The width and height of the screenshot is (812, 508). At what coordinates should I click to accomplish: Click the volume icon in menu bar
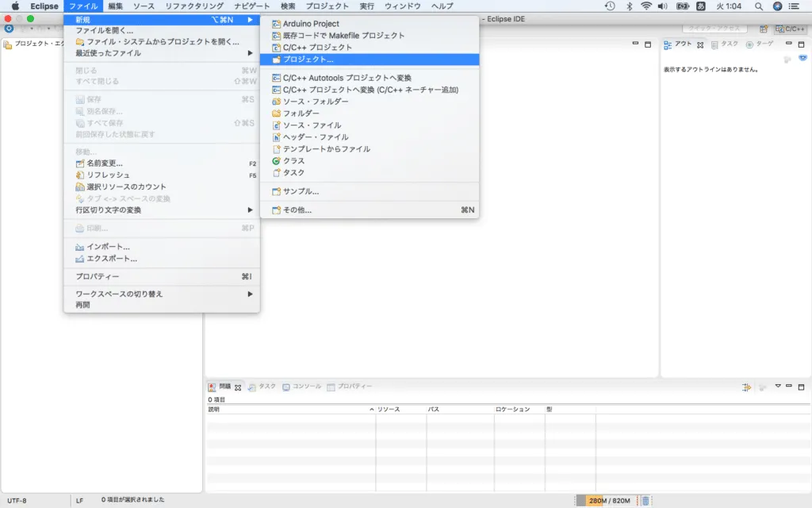[x=662, y=6]
